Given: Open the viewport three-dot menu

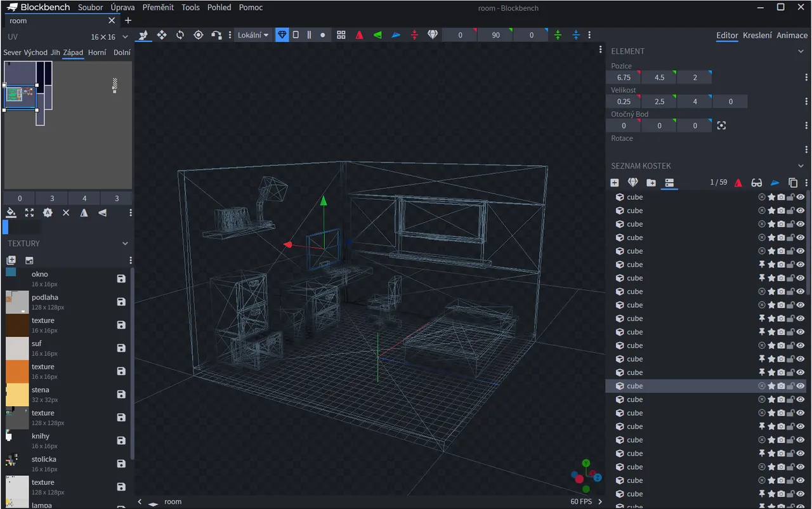Looking at the screenshot, I should (601, 50).
